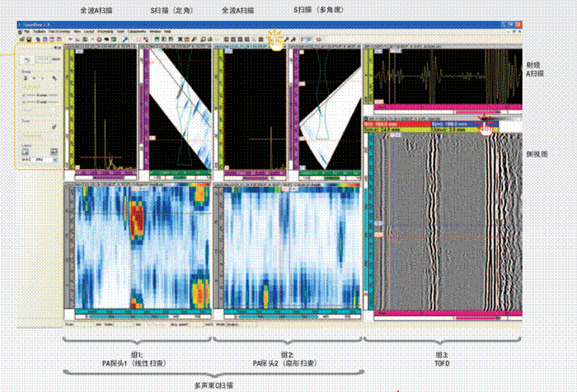577x392 pixels.
Task: Click the red Scan readout field above the TOFD view
Action: tap(397, 124)
